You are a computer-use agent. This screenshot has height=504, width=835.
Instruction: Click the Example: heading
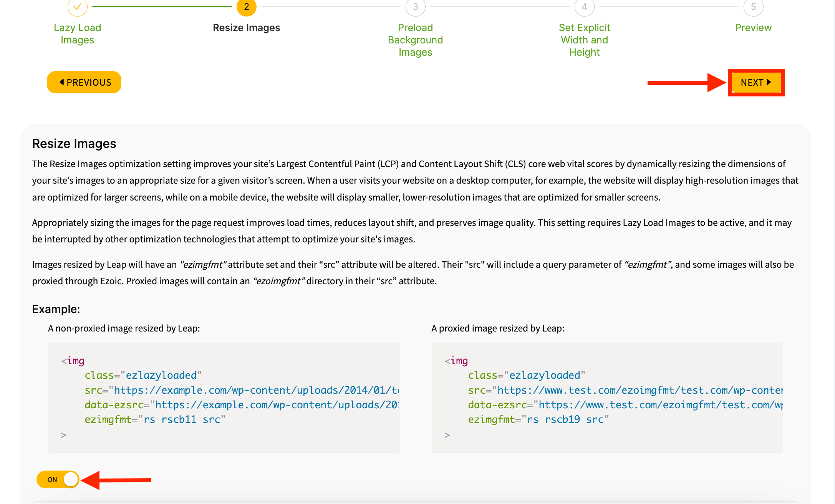56,309
